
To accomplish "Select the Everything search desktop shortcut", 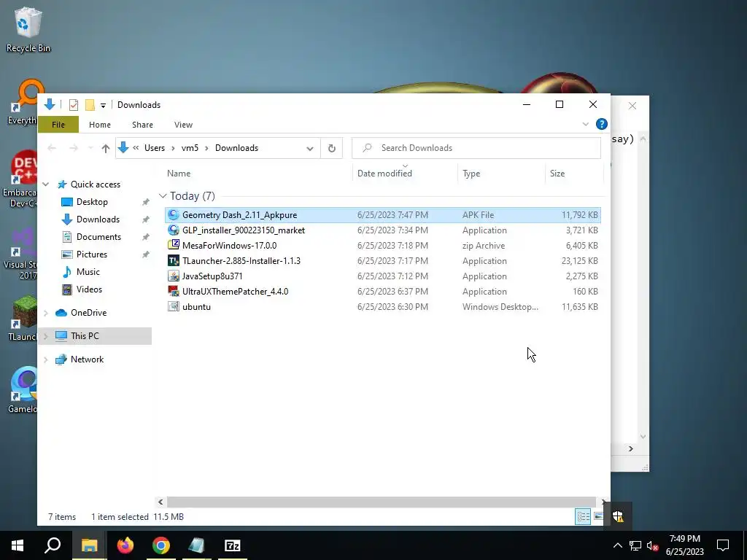I will [23, 102].
